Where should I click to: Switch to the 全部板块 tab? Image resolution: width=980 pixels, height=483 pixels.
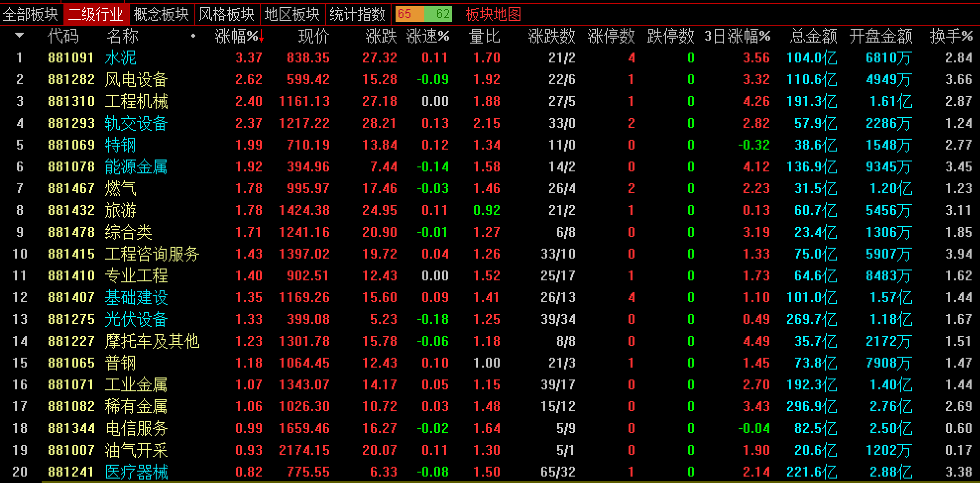[x=31, y=14]
